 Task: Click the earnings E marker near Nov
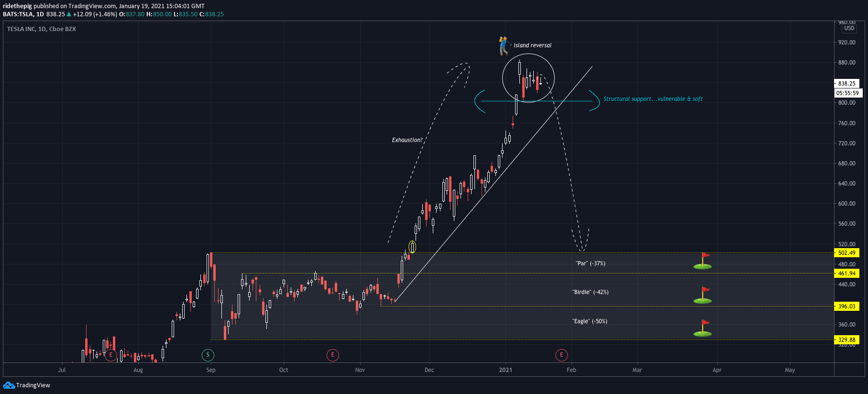coord(332,355)
